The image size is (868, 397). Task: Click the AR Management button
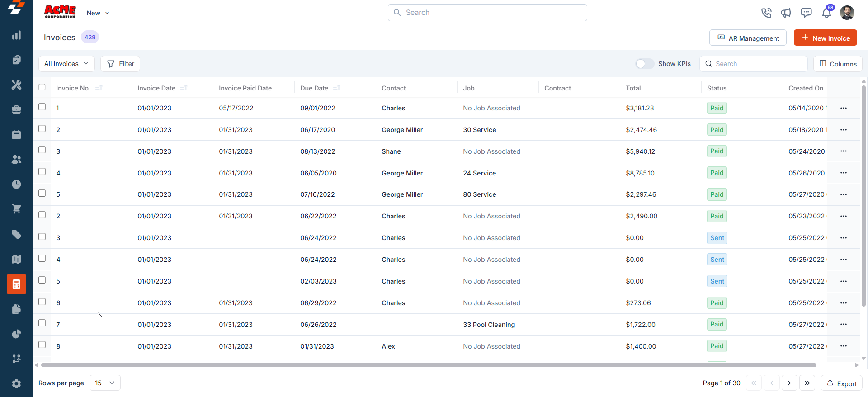tap(748, 38)
